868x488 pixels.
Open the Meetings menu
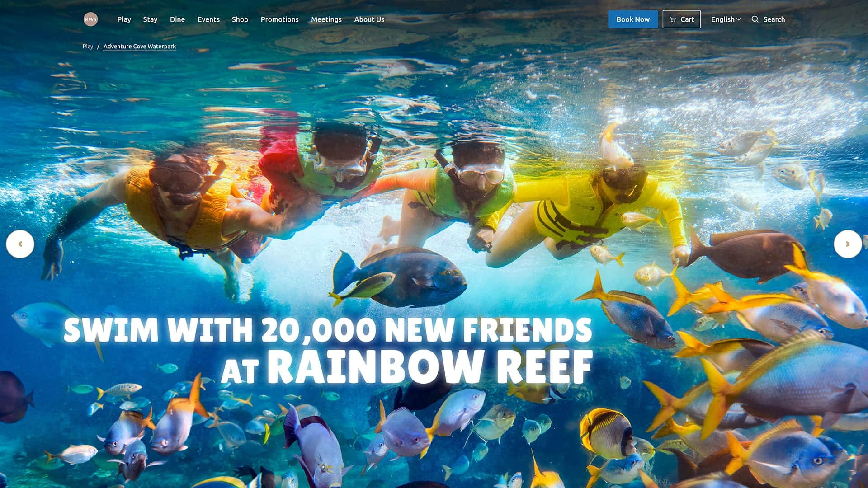click(326, 19)
